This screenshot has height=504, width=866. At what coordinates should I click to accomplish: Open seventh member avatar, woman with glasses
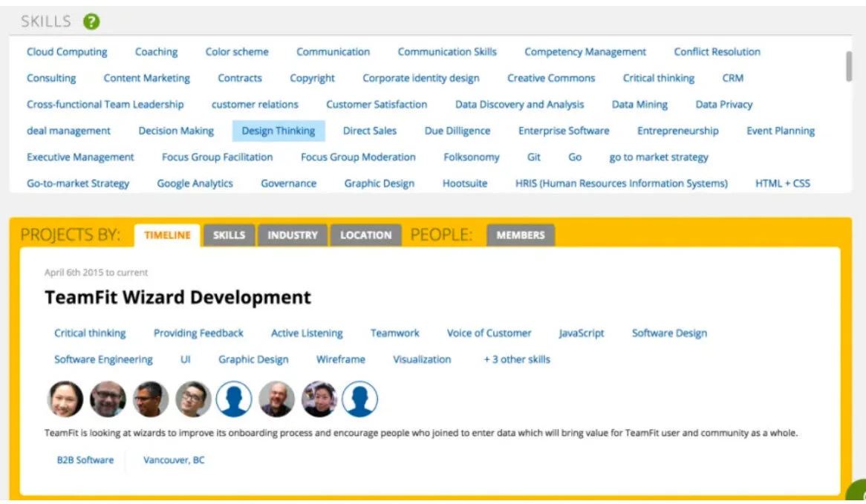click(319, 399)
